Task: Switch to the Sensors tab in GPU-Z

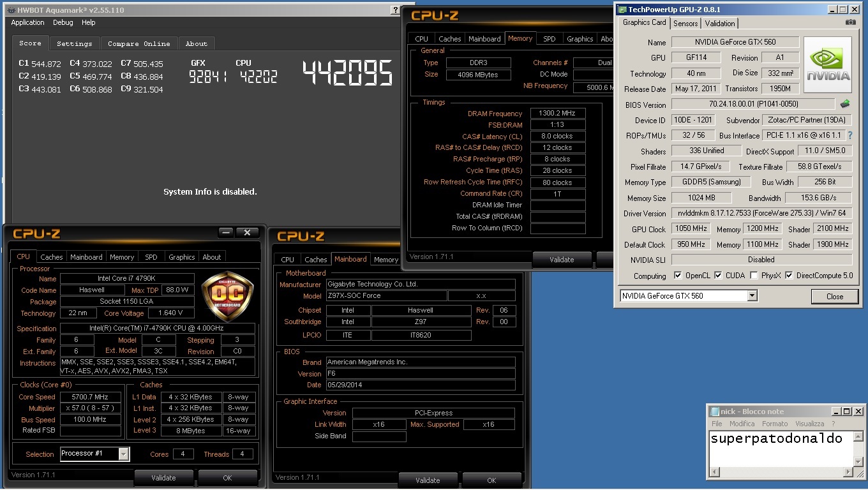Action: 685,24
